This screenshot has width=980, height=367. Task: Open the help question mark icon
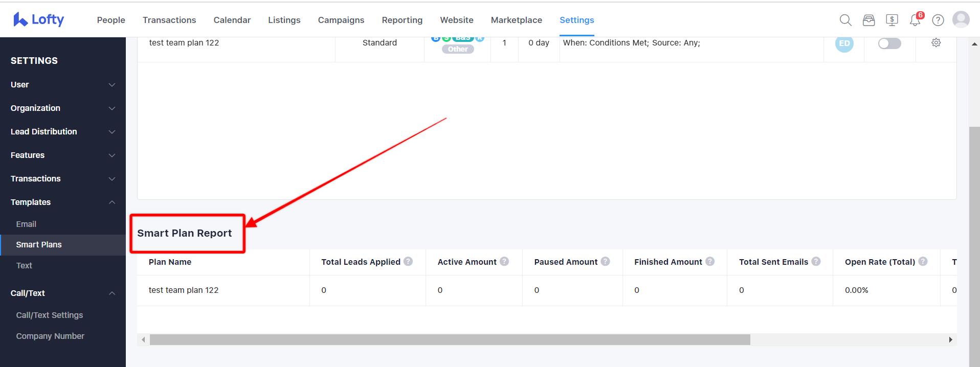pos(938,20)
